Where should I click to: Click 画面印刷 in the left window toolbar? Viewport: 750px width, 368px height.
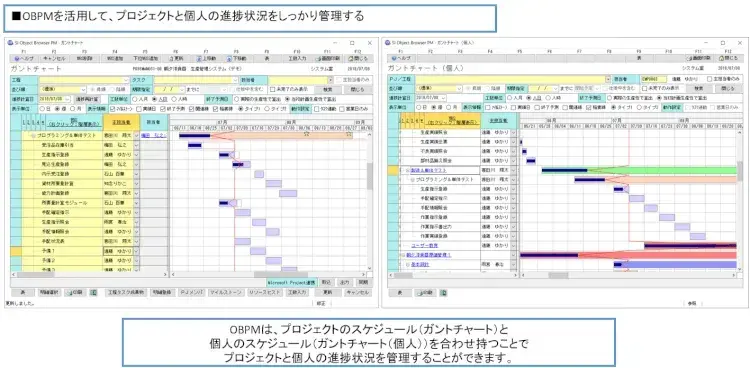[328, 58]
